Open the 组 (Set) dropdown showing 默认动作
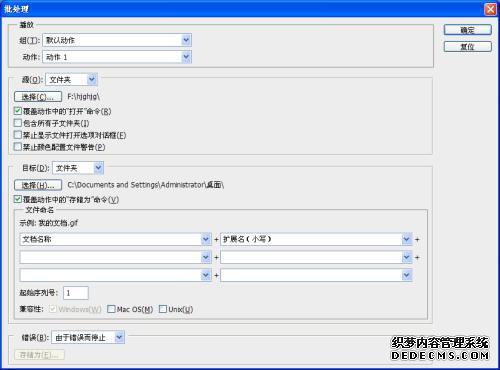500x370 pixels. click(x=117, y=40)
